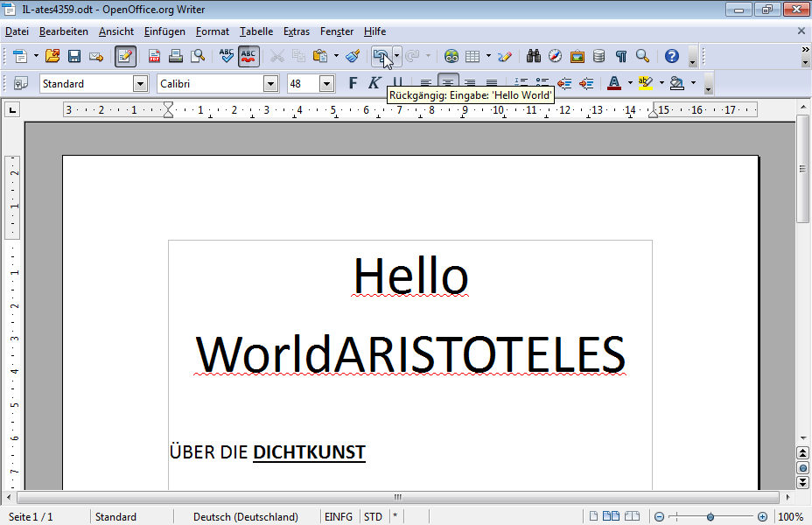Open OpenOffice Help question mark icon

[x=672, y=56]
